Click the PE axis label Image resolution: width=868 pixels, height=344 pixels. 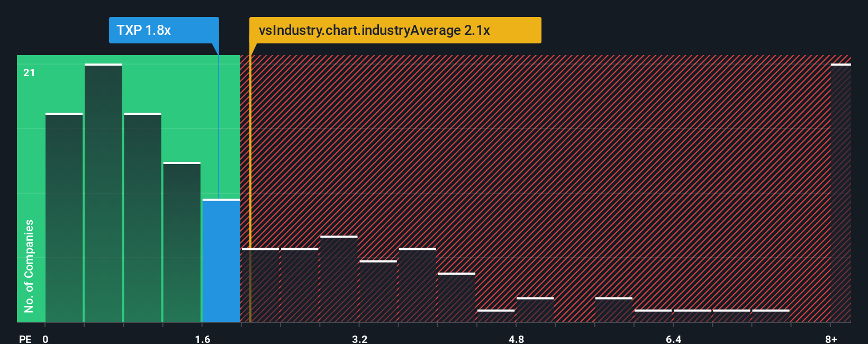25,339
